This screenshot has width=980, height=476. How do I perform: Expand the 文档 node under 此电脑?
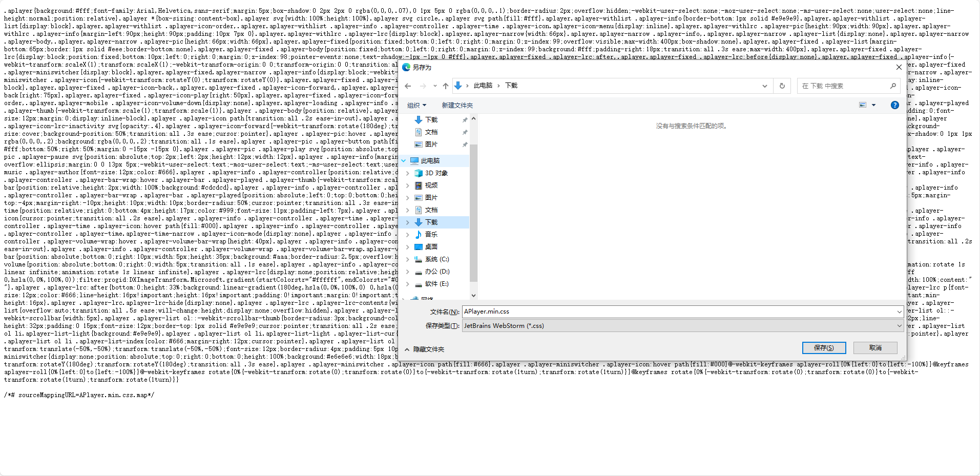(x=408, y=210)
